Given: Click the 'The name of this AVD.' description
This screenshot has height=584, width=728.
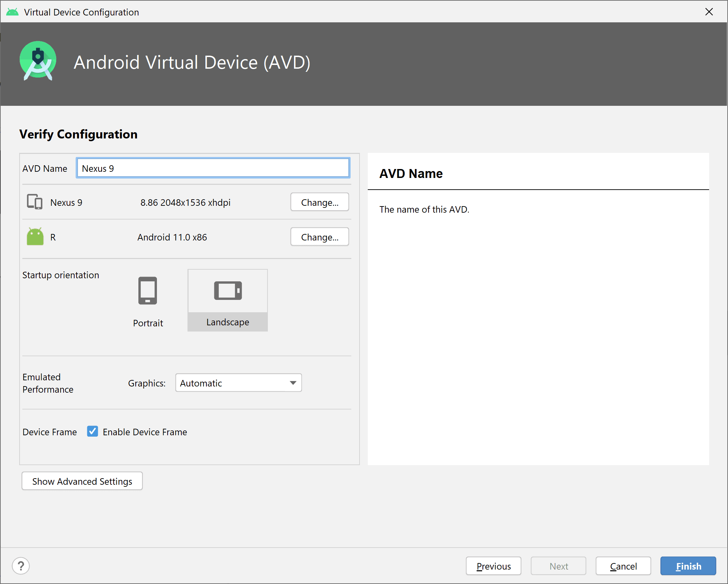Looking at the screenshot, I should pyautogui.click(x=424, y=210).
